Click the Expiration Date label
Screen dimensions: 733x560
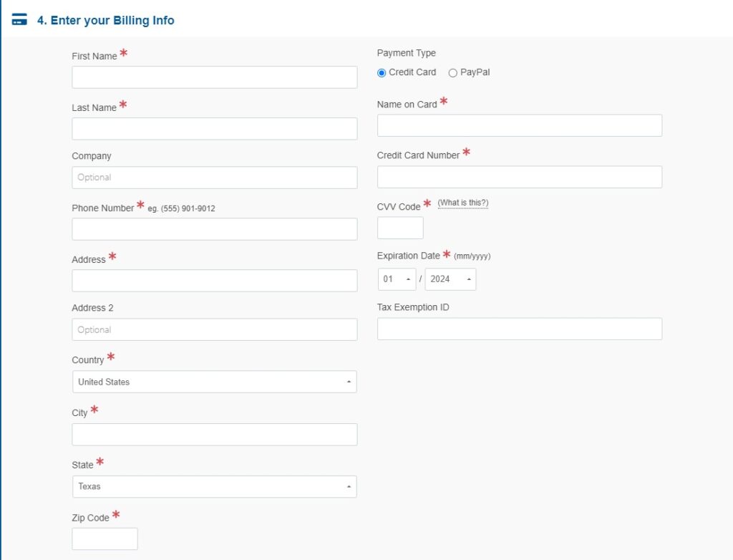pyautogui.click(x=409, y=256)
